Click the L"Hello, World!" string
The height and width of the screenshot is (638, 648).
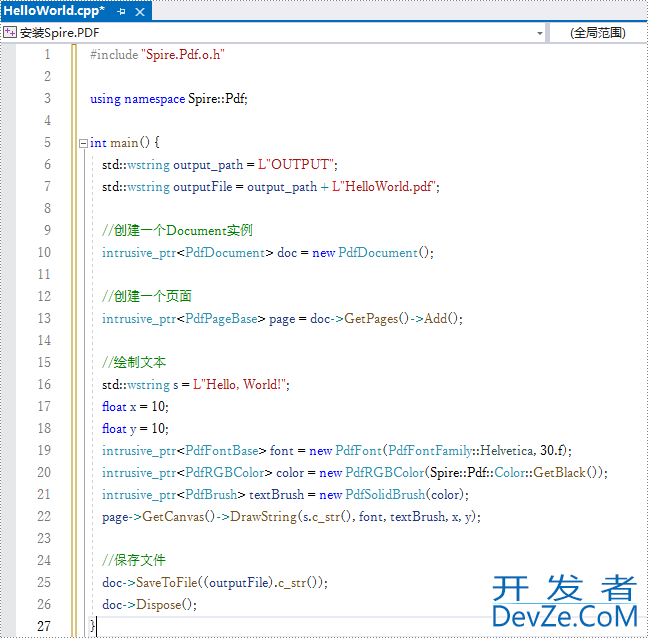239,384
